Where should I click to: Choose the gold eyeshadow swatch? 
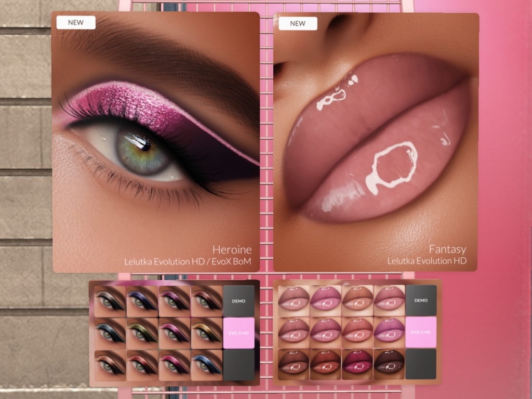point(206,332)
